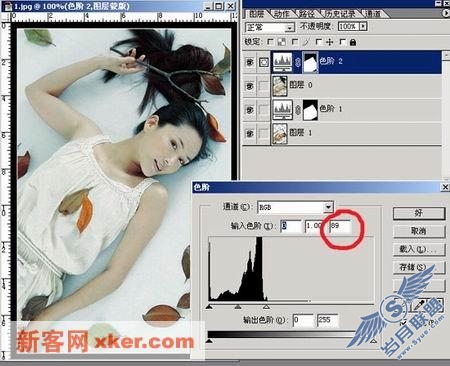Click the mask-editing indicator on 色阶 2

coord(264,62)
